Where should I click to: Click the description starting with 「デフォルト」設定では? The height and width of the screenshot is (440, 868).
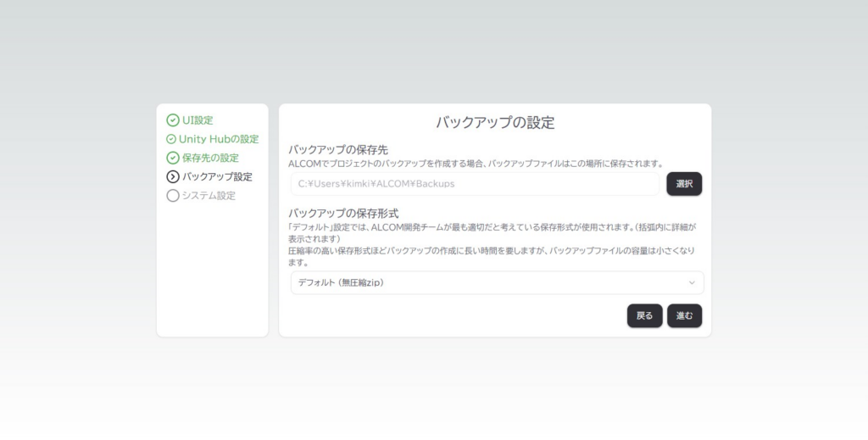point(492,233)
